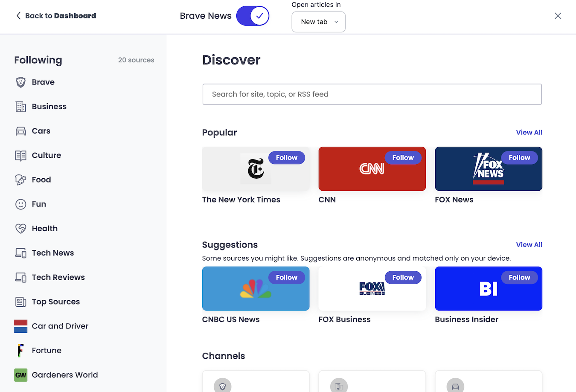Click the FOX Business logo thumbnail
Screen dimensions: 576x392
tap(372, 289)
